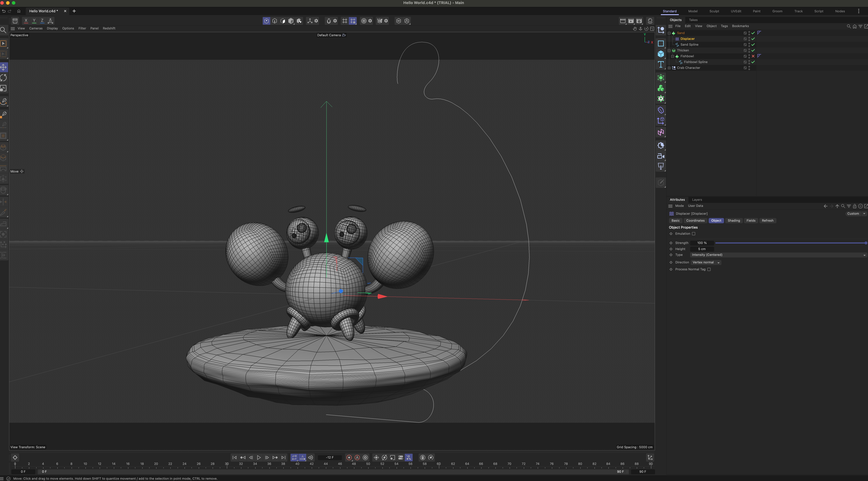Disable the Thicken generator green checkmark
Screen dimensions: 868x481
[753, 51]
